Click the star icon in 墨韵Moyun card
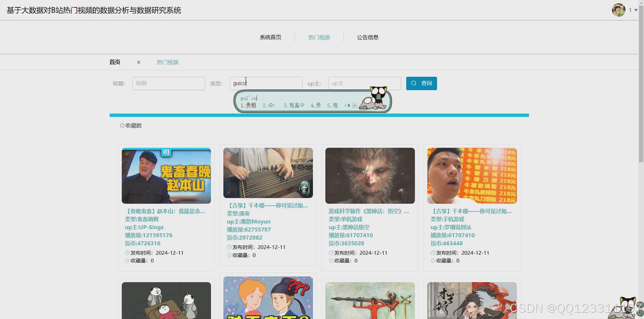Image resolution: width=644 pixels, height=319 pixels. (229, 255)
